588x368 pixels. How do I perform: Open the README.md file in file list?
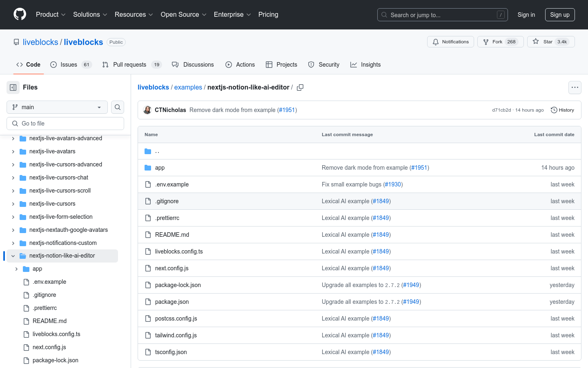(172, 235)
